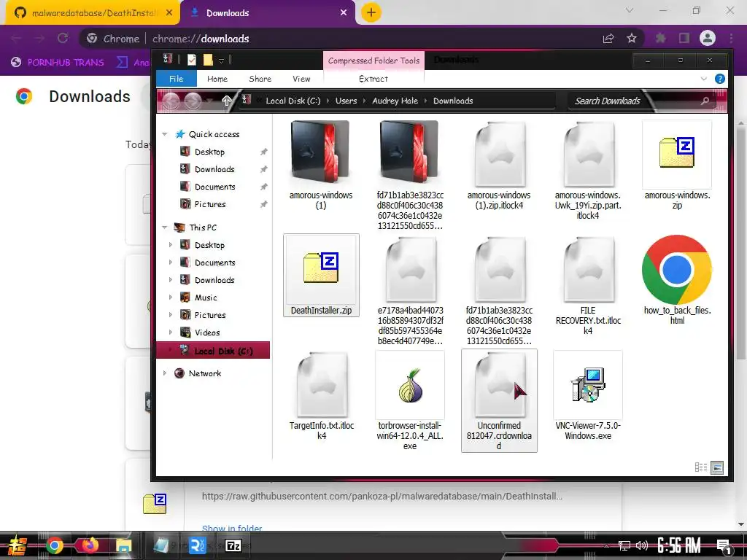Click Local Disk (C:) in address breadcrumb

pos(293,101)
